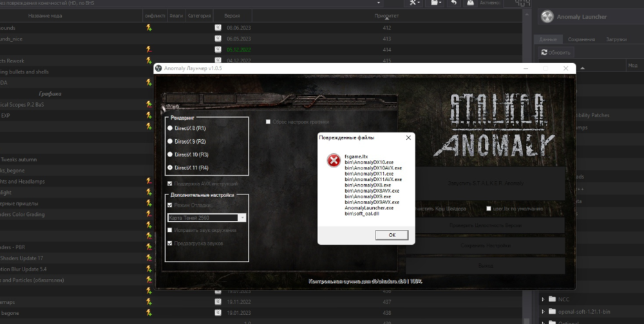
Task: Click the red error icon in the dialog
Action: click(333, 161)
